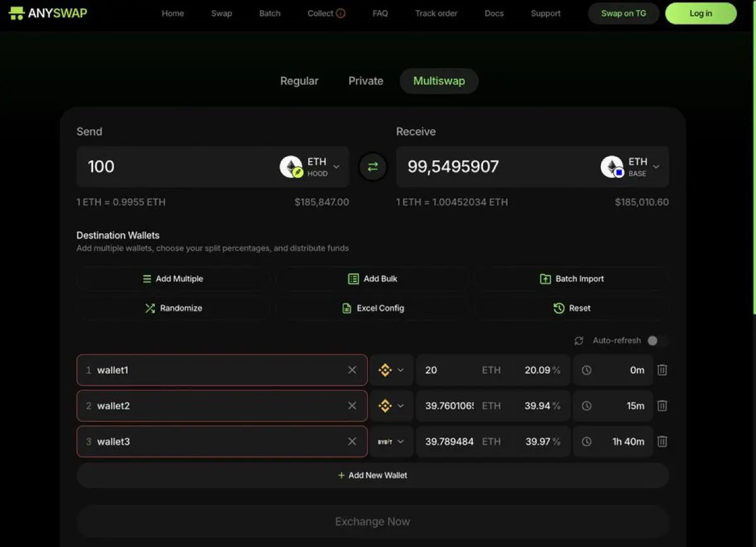
Task: Clear the wallet2 address with X icon
Action: [352, 405]
